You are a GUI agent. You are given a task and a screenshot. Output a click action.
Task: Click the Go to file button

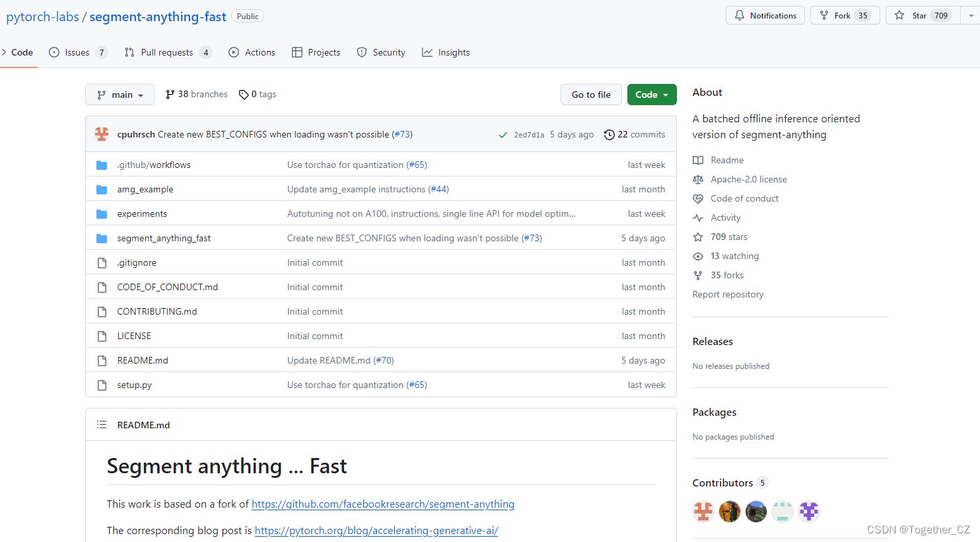(x=590, y=95)
